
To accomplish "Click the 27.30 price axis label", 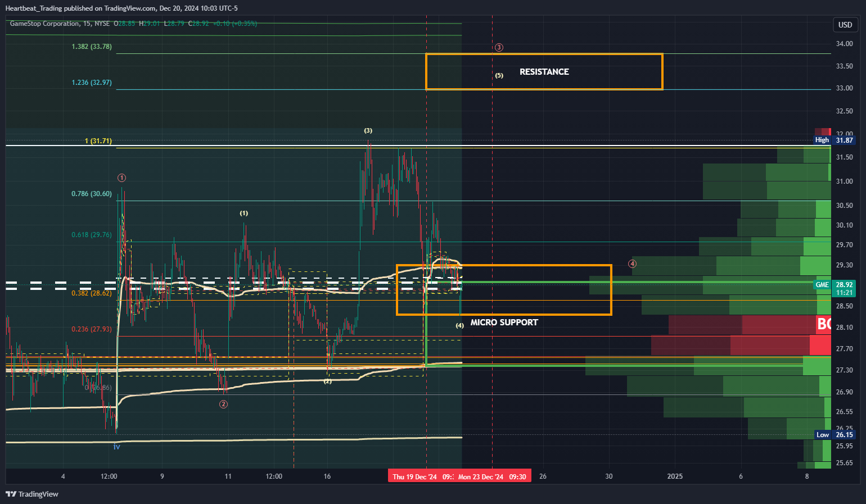I will pos(844,370).
